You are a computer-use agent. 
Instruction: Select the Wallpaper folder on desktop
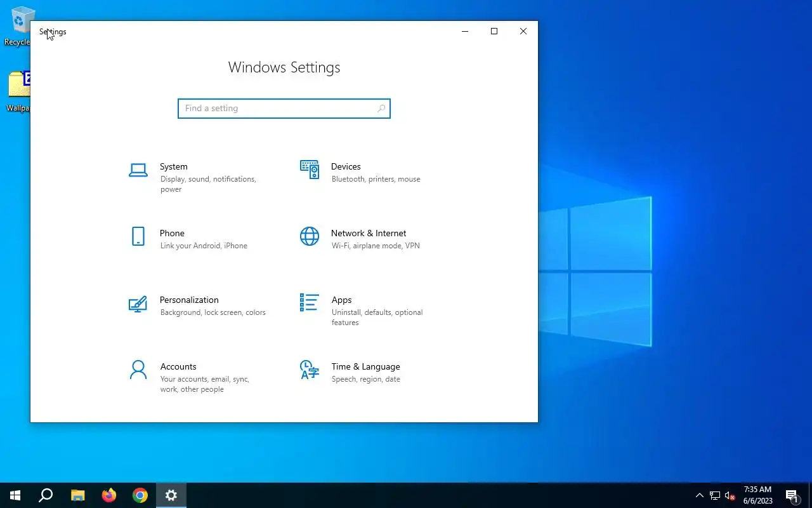pyautogui.click(x=18, y=91)
